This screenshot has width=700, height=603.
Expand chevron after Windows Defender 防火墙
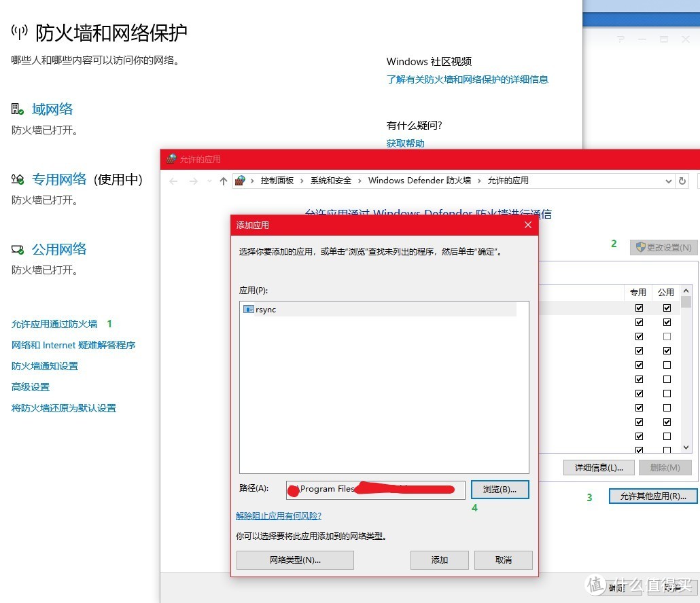[x=479, y=181]
